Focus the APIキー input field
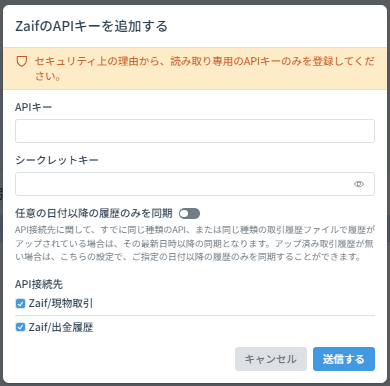Image resolution: width=390 pixels, height=386 pixels. tap(195, 131)
